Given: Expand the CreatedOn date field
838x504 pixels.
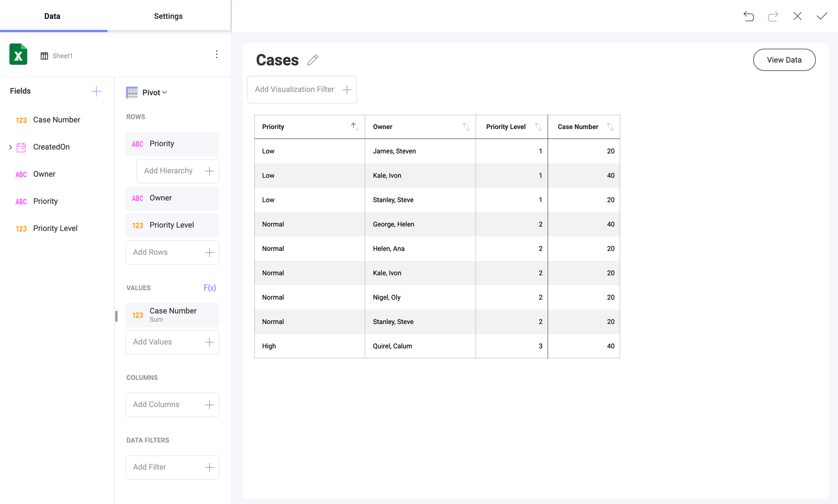Looking at the screenshot, I should pyautogui.click(x=10, y=147).
